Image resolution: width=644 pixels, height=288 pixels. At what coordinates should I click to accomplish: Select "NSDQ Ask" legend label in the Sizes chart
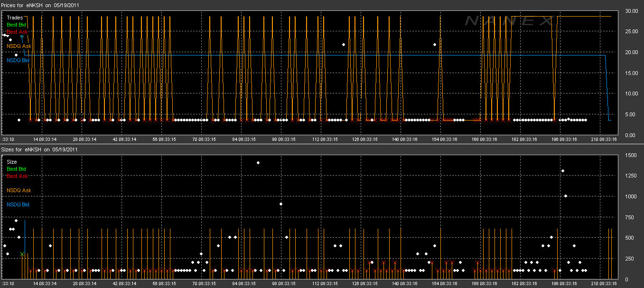tap(19, 190)
